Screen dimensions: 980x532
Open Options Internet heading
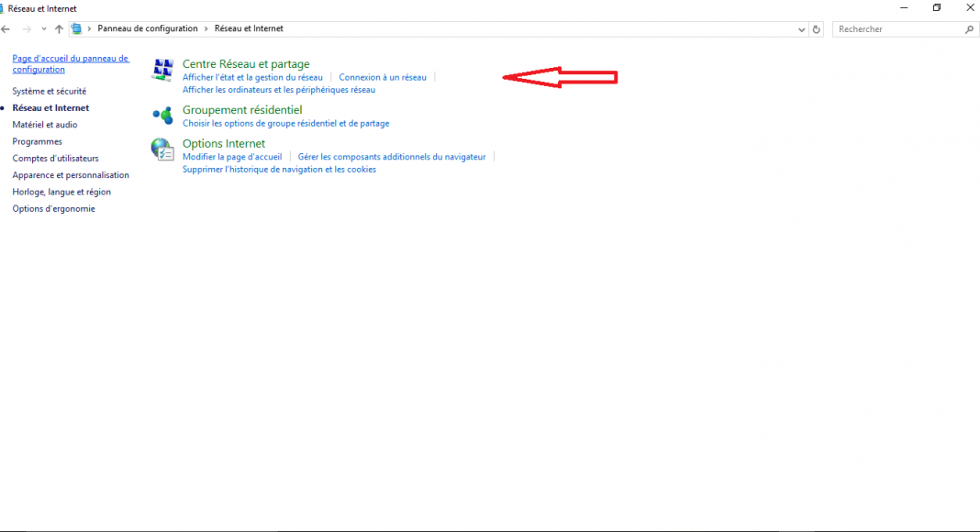point(224,144)
